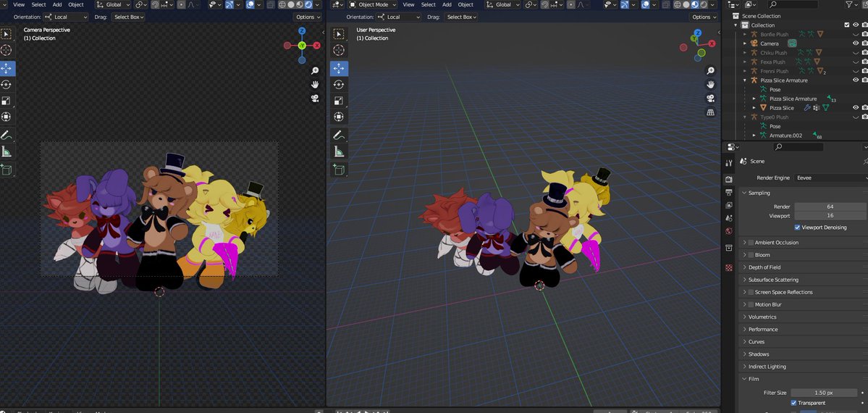Image resolution: width=868 pixels, height=413 pixels.
Task: Open the left viewport Orientation Local dropdown
Action: click(65, 17)
